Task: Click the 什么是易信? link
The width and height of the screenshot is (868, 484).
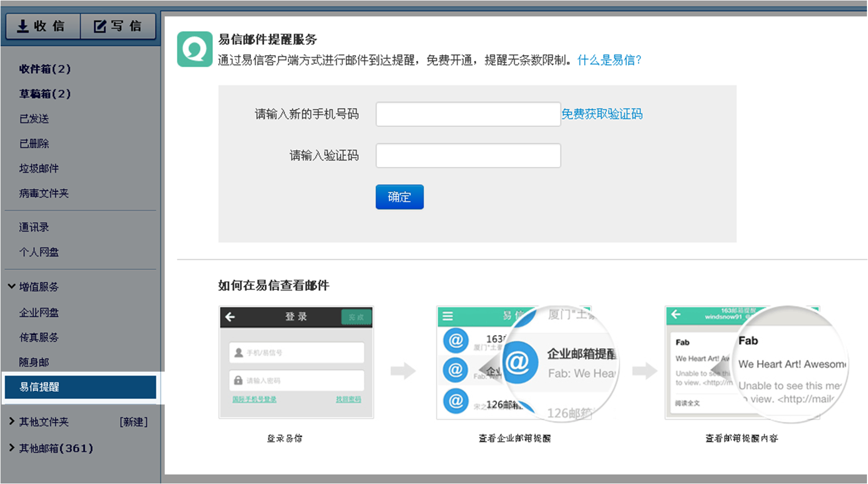Action: point(609,60)
